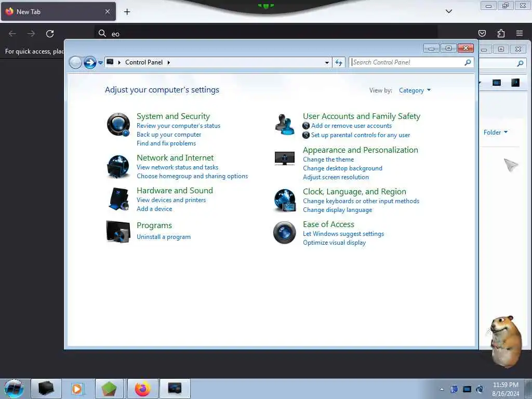
Task: Open the black folder taskbar icon
Action: (46, 389)
